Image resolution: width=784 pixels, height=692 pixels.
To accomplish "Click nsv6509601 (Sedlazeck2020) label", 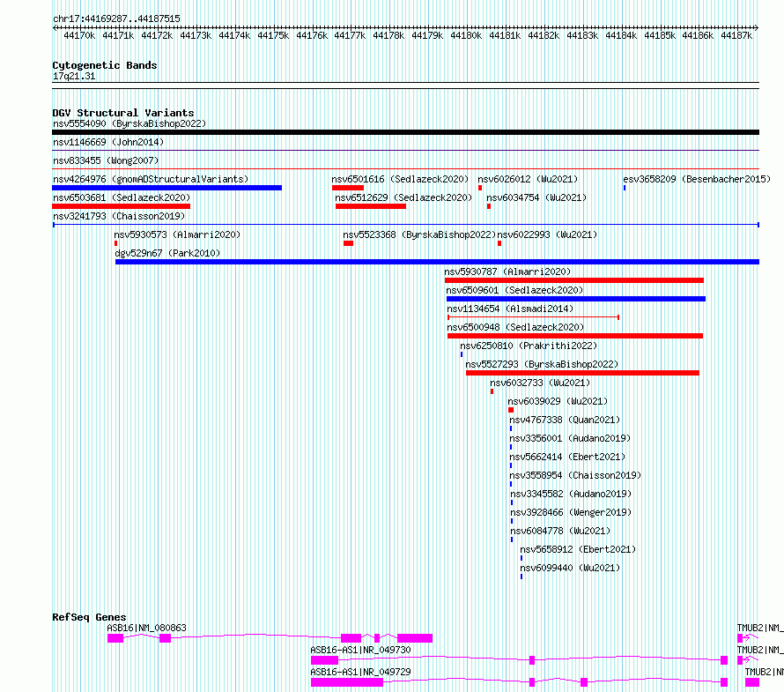I will tap(514, 290).
